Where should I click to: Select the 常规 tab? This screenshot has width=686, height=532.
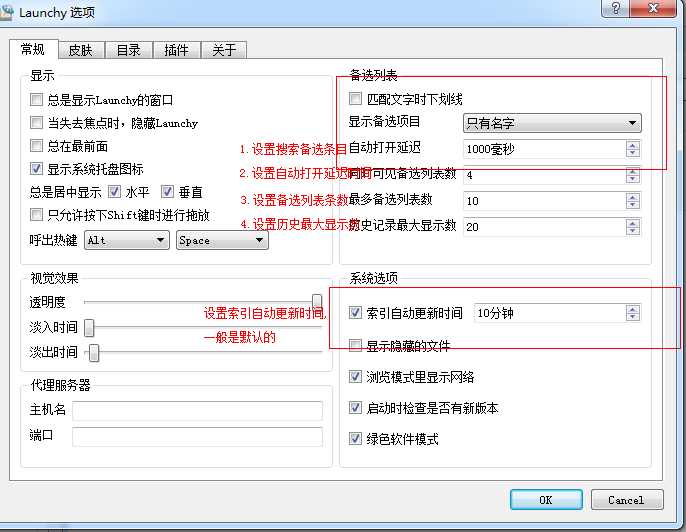[33, 49]
